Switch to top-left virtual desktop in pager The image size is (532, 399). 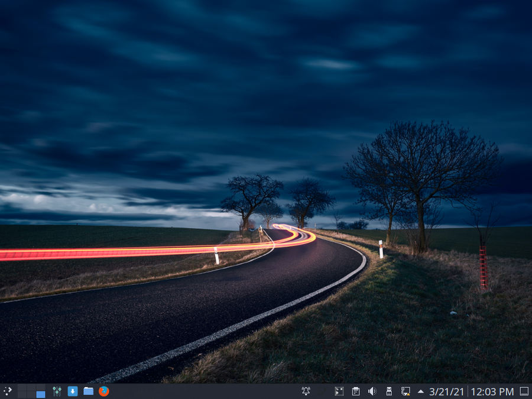[22, 387]
